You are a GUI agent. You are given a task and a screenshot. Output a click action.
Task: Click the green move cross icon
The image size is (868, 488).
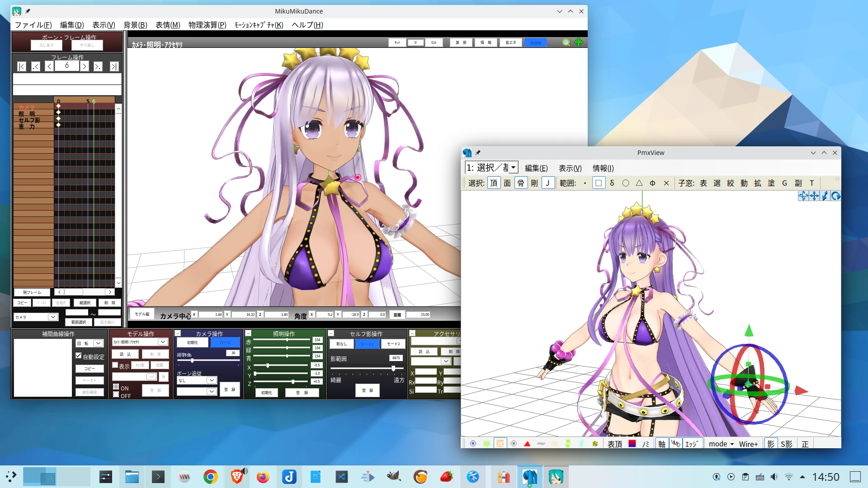point(579,42)
